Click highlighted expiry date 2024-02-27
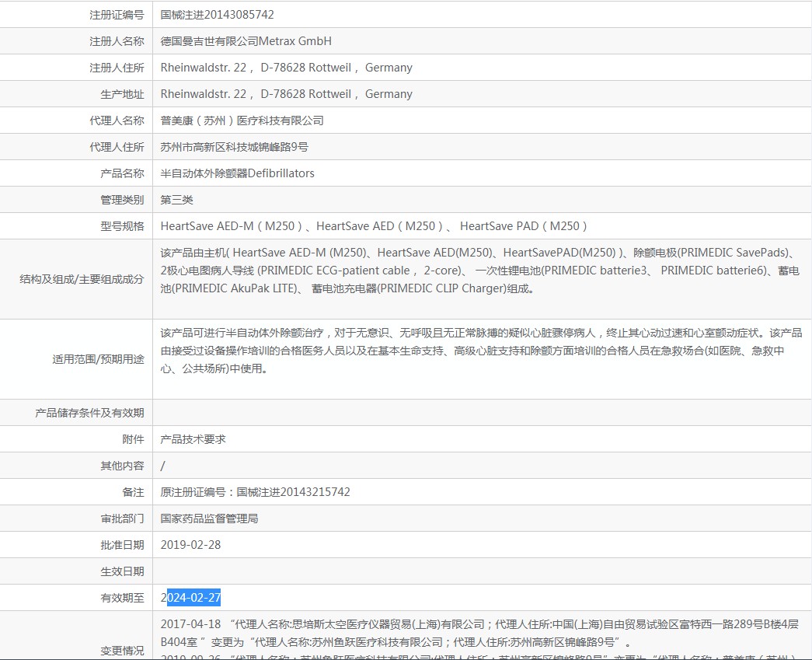 [190, 597]
